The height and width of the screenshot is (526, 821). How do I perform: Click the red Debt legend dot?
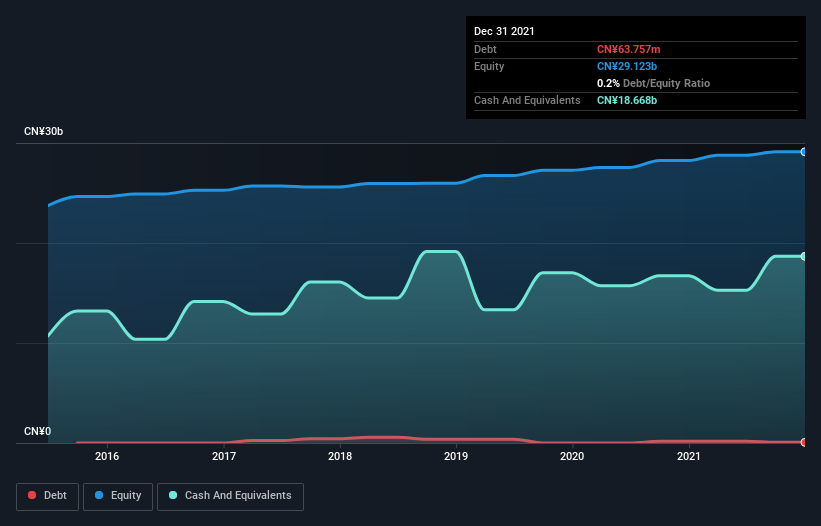[x=32, y=495]
